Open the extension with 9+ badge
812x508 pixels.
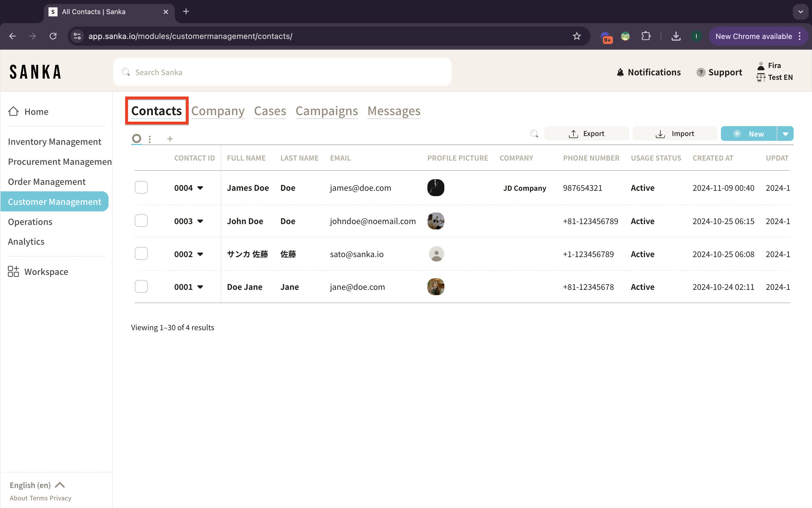pyautogui.click(x=606, y=37)
